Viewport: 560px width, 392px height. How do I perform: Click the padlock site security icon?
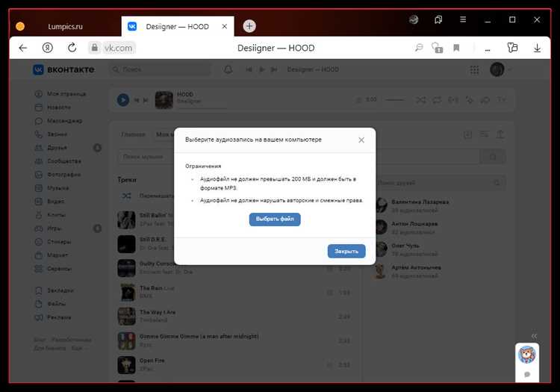(94, 48)
